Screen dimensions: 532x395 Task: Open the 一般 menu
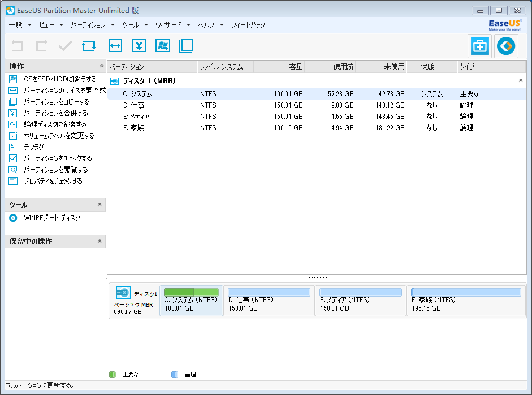16,25
